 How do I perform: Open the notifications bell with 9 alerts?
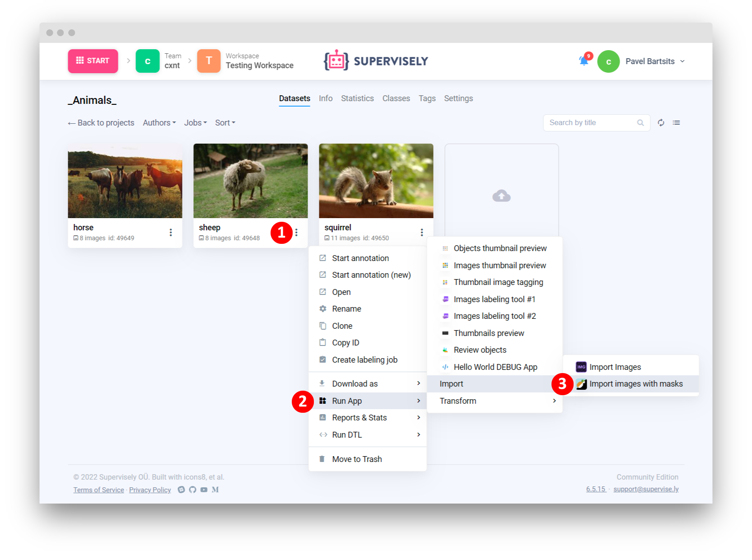click(x=583, y=61)
